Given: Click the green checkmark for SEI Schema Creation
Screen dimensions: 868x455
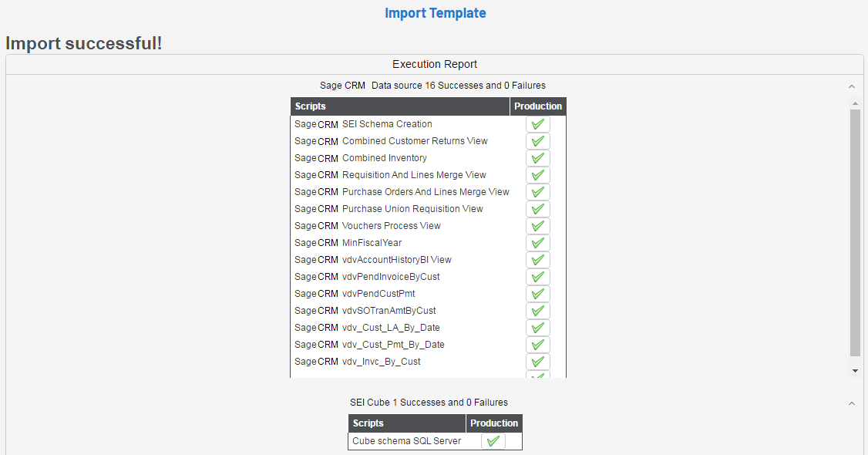Looking at the screenshot, I should tap(538, 124).
